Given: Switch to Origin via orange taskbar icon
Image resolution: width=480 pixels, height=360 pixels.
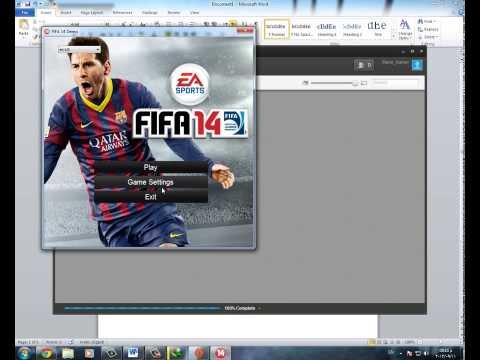Looking at the screenshot, I should coord(199,353).
